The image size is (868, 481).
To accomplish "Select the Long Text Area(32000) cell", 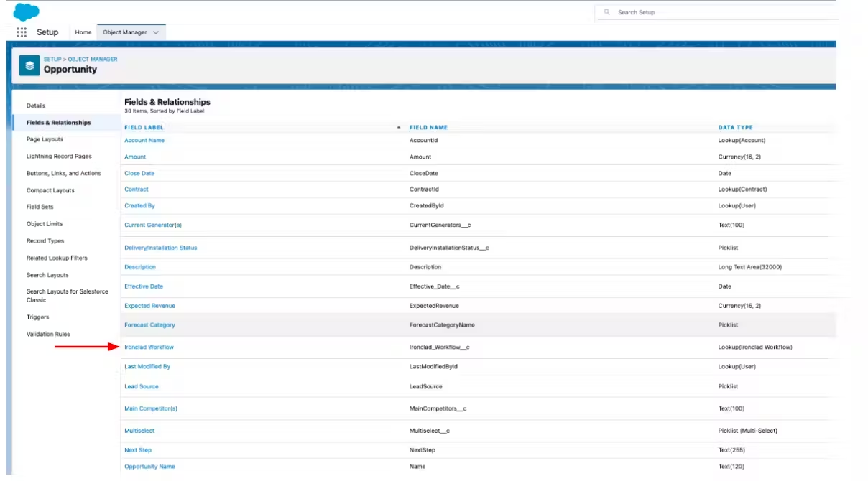I will 750,267.
